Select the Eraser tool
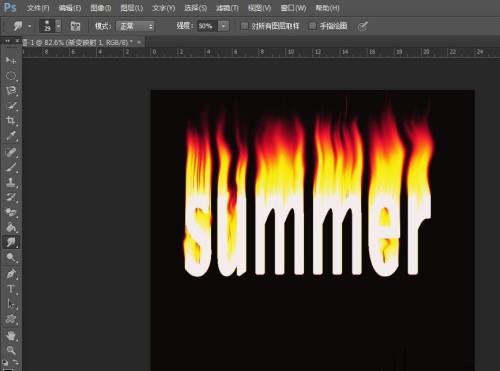This screenshot has height=371, width=500. click(11, 212)
